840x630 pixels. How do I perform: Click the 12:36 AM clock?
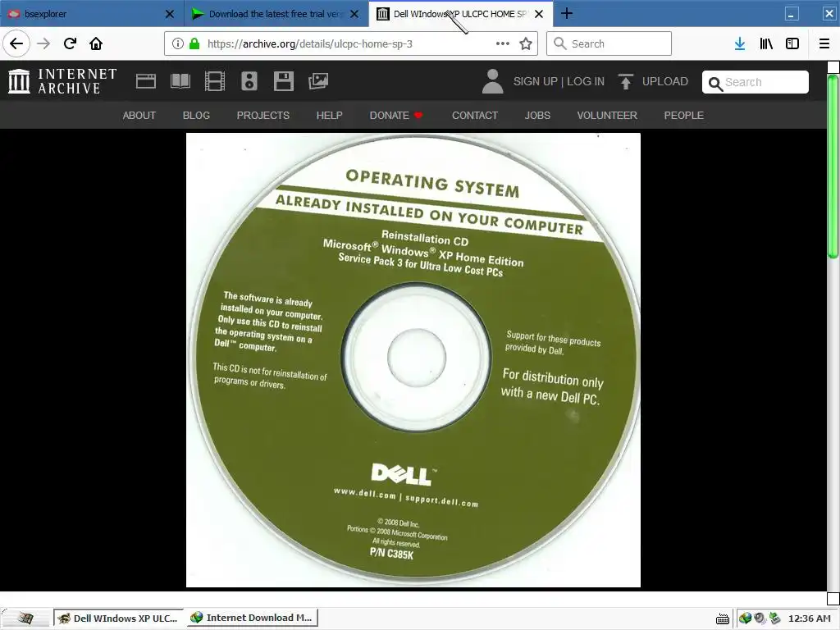coord(809,619)
